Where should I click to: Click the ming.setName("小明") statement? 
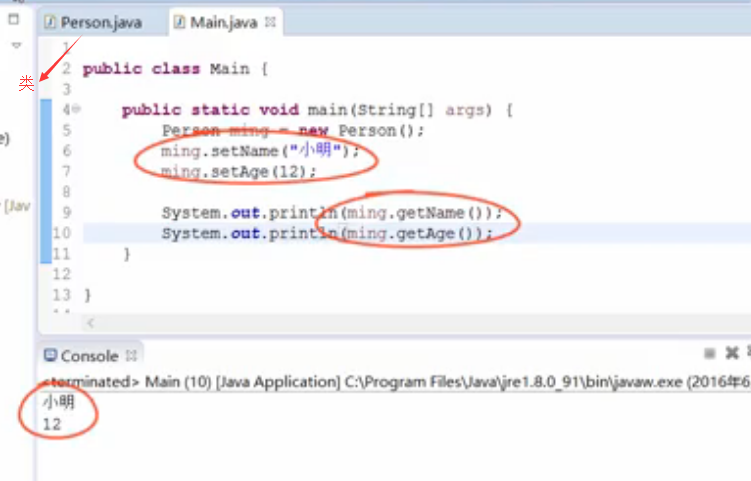260,151
